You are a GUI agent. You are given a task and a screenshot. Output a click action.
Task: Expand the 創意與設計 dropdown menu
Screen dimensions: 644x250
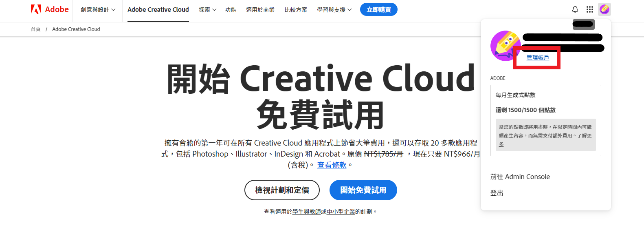point(98,10)
